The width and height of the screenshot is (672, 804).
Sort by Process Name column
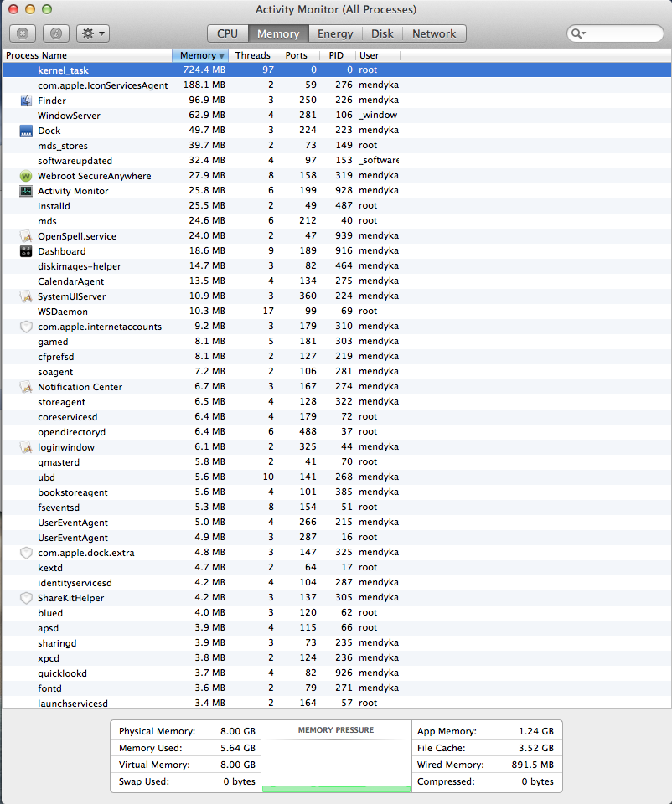pyautogui.click(x=86, y=55)
